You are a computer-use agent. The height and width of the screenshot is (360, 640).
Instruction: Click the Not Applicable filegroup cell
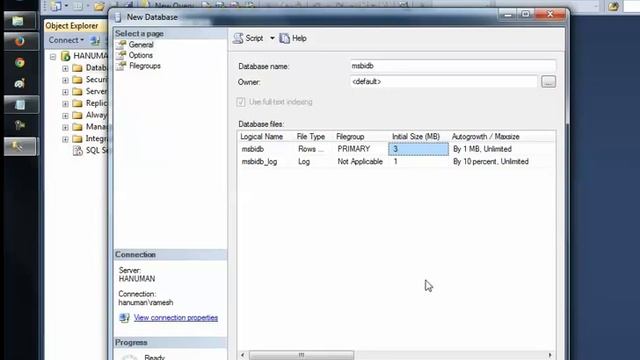361,162
